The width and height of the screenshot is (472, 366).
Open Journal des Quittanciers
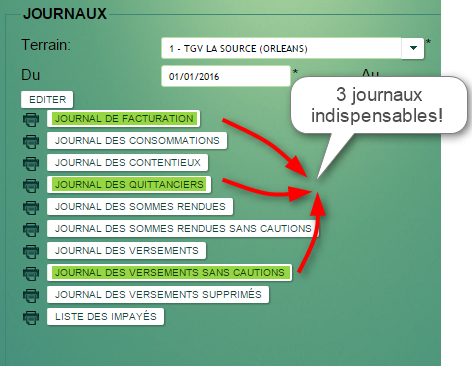pos(129,185)
